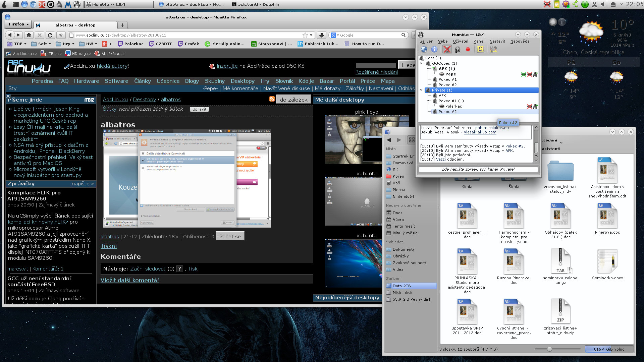This screenshot has width=644, height=362.
Task: Click the Dolphin back navigation arrow
Action: [389, 140]
